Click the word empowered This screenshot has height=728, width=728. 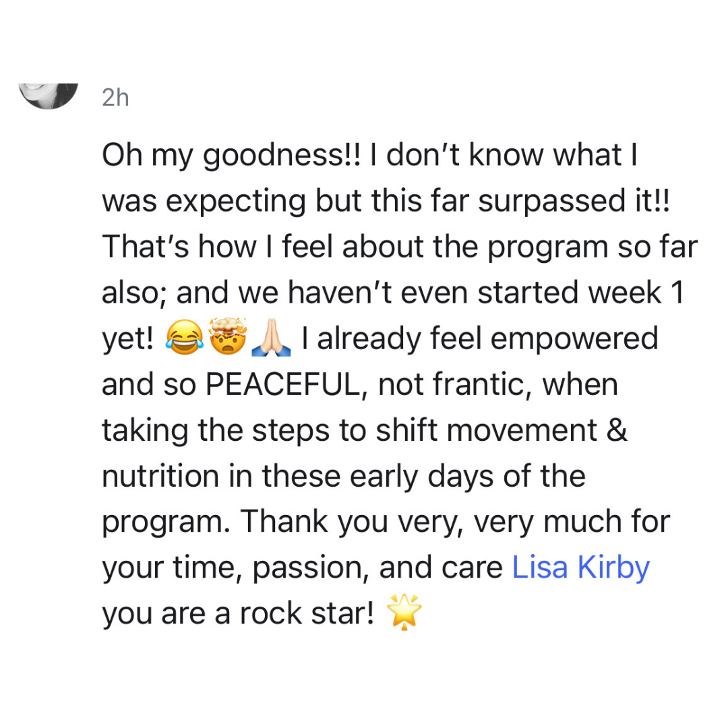click(x=574, y=339)
